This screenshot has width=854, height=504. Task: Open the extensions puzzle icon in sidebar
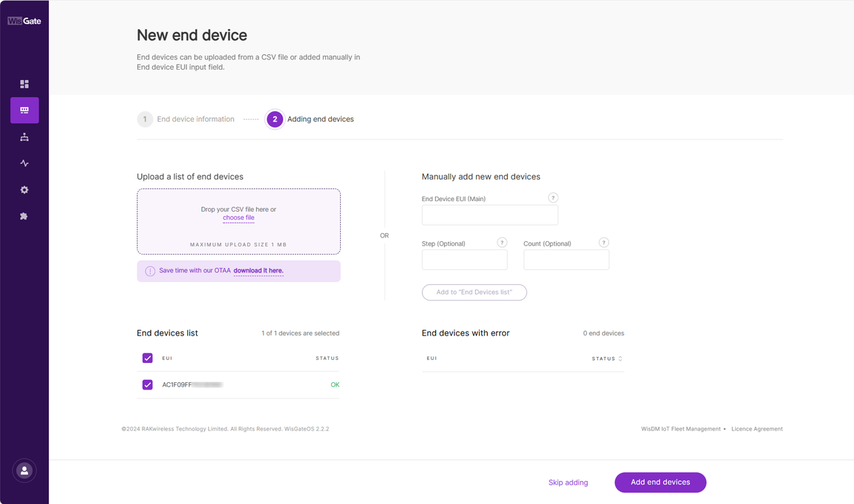24,216
